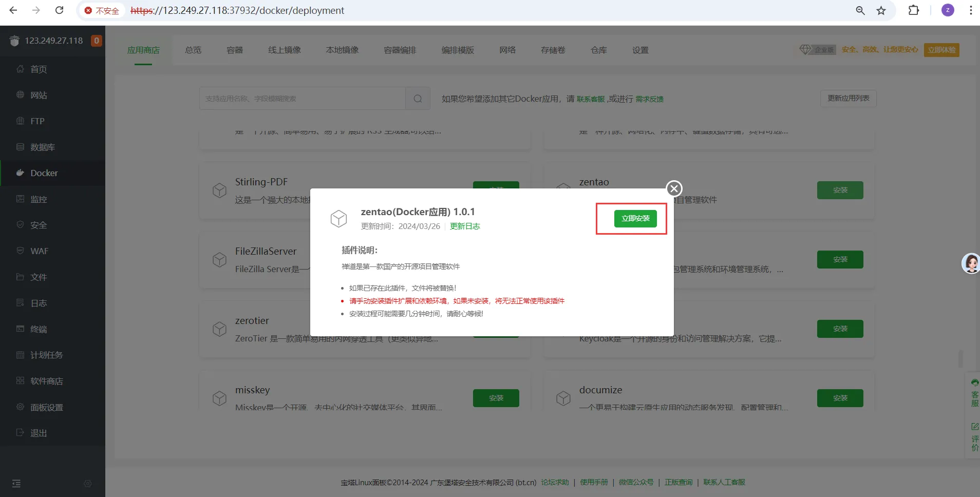Switch to the 网络 tab

[x=507, y=50]
